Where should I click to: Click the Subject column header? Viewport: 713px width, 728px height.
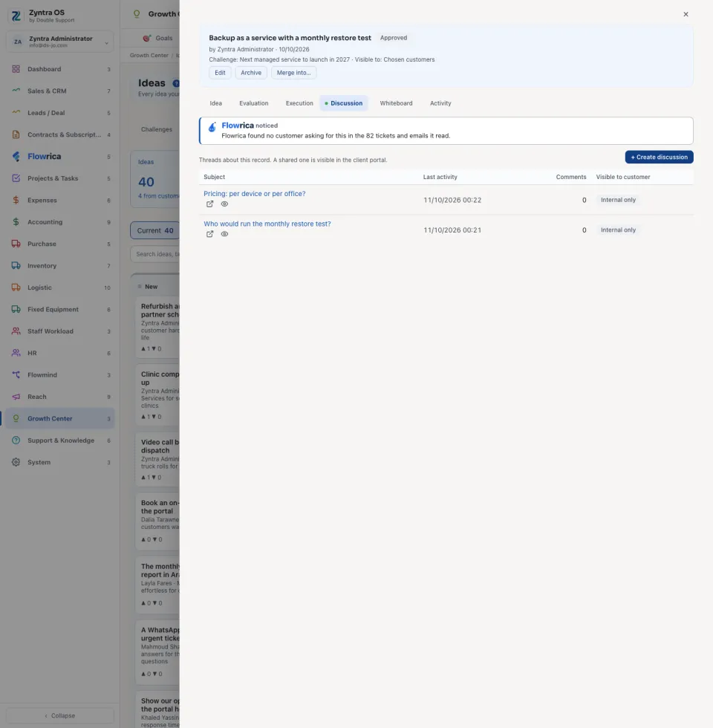(x=214, y=177)
